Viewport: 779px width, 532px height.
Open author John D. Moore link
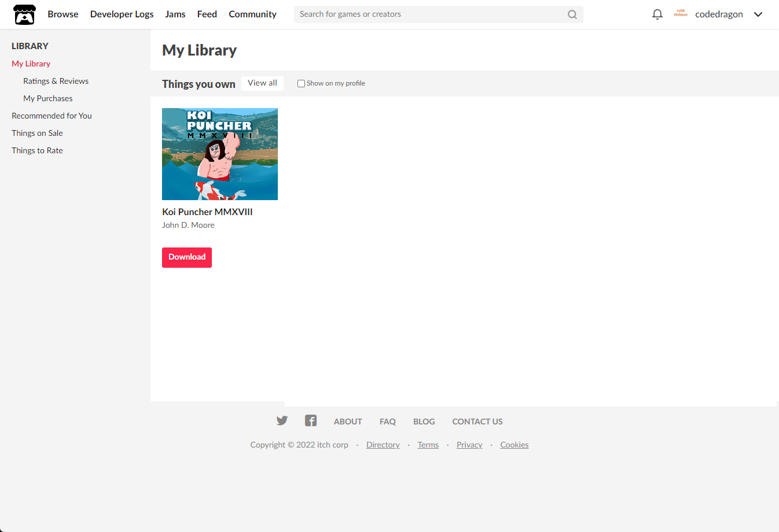click(188, 225)
